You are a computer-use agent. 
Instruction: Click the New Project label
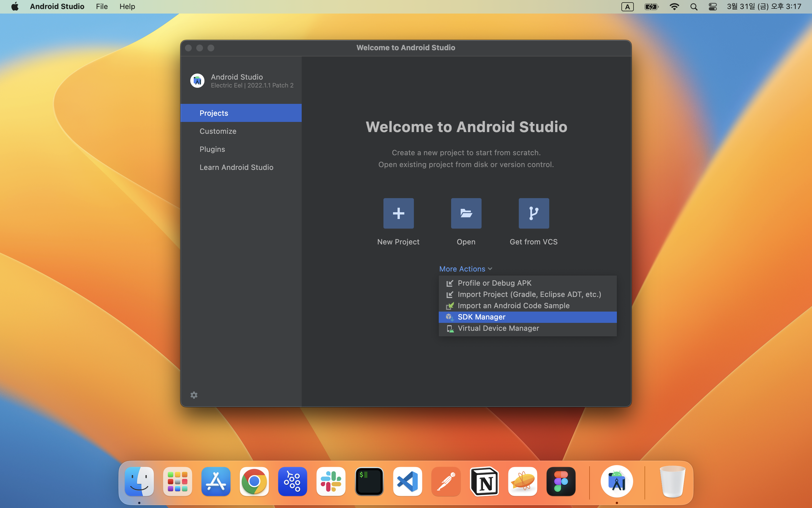coord(398,242)
